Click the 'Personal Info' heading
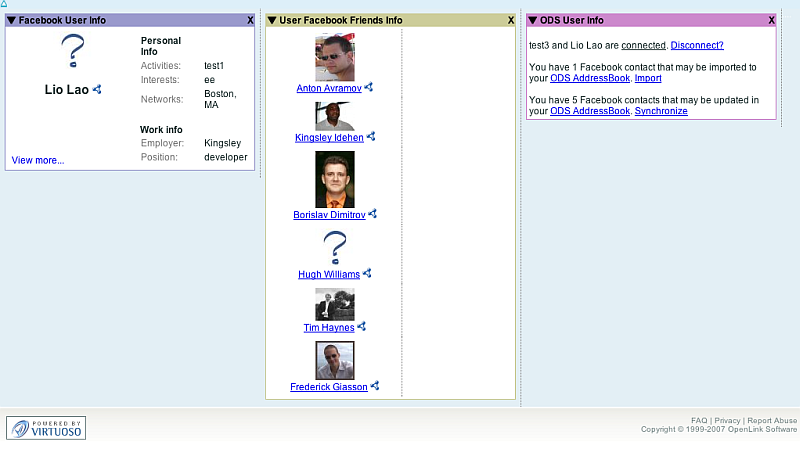This screenshot has width=800, height=456. tap(161, 46)
